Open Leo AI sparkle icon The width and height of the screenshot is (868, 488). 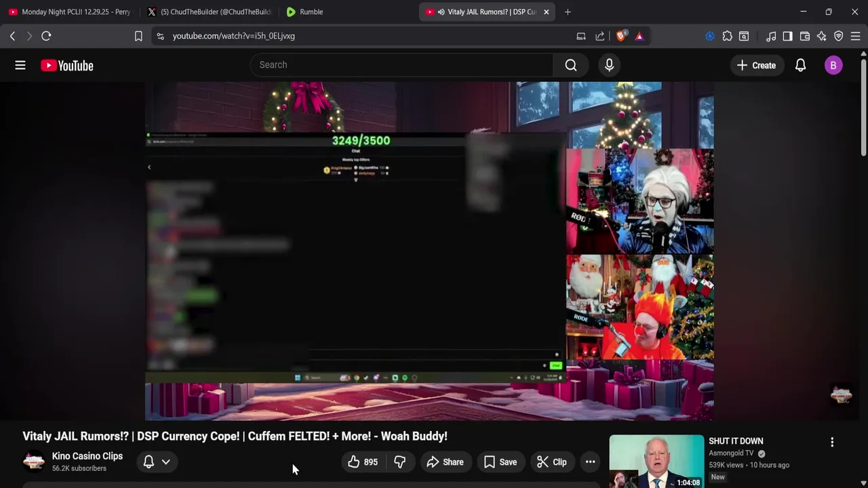(822, 36)
